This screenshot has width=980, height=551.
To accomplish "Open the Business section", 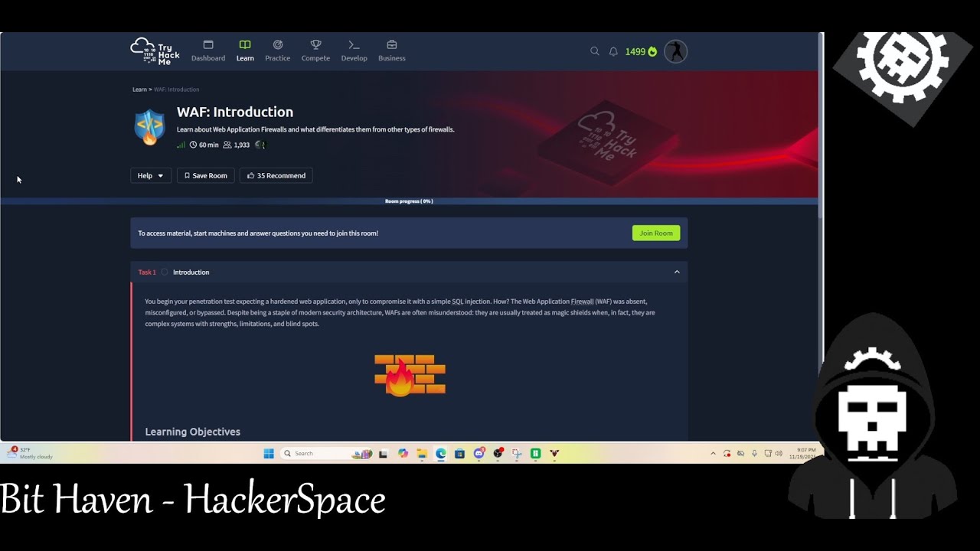I will [392, 51].
